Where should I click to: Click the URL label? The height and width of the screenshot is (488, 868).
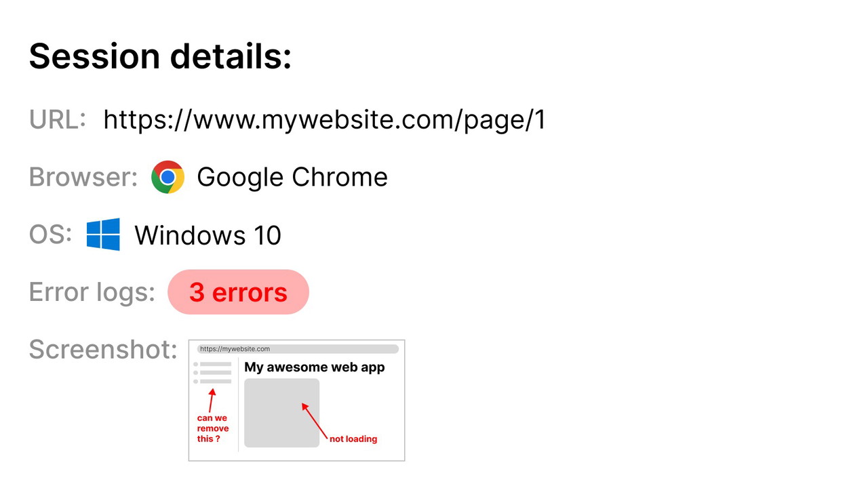tap(58, 120)
